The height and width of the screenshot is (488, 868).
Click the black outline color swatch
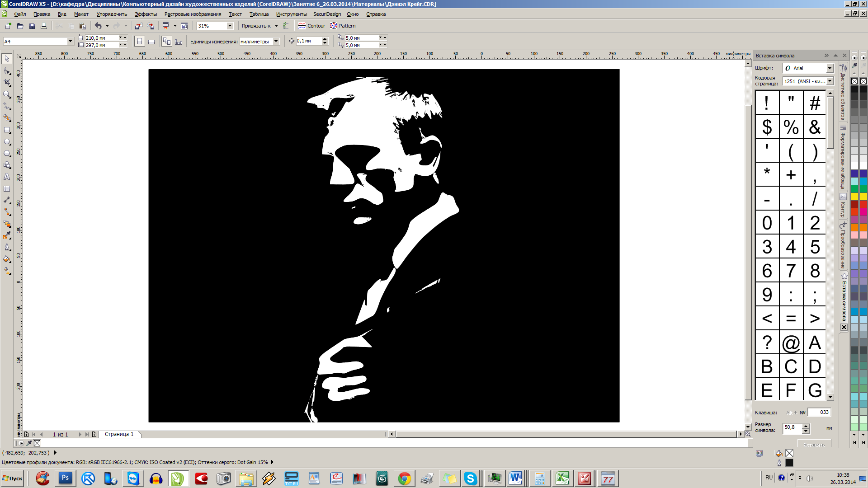point(789,463)
